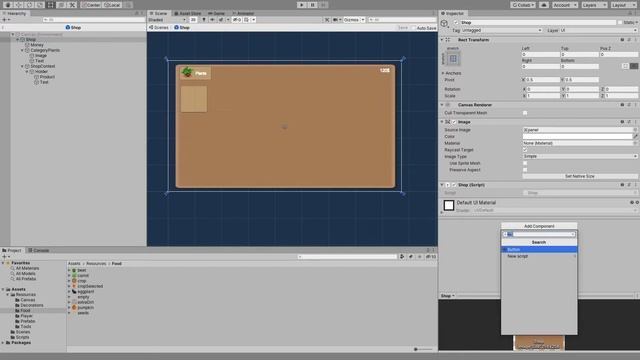Screen dimensions: 640x360
Task: Open the anchor presets stretch icon
Action: (x=453, y=59)
